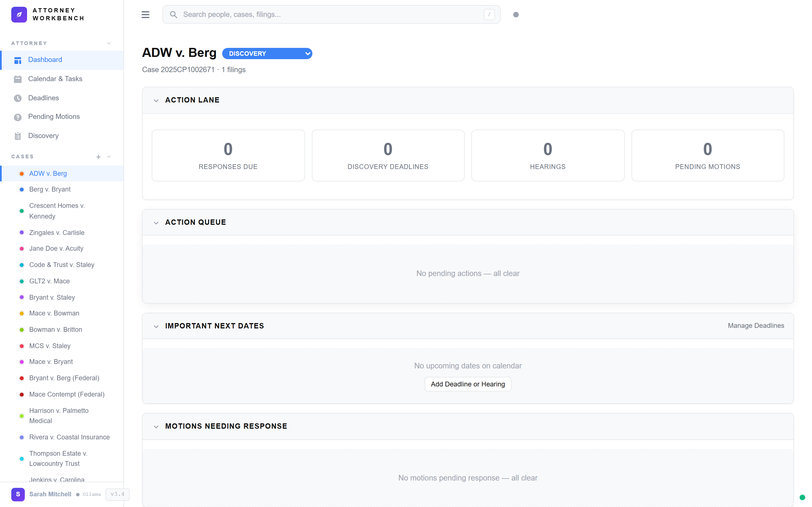Open the DISCOVERY case stage dropdown
This screenshot has height=507, width=812.
(267, 53)
